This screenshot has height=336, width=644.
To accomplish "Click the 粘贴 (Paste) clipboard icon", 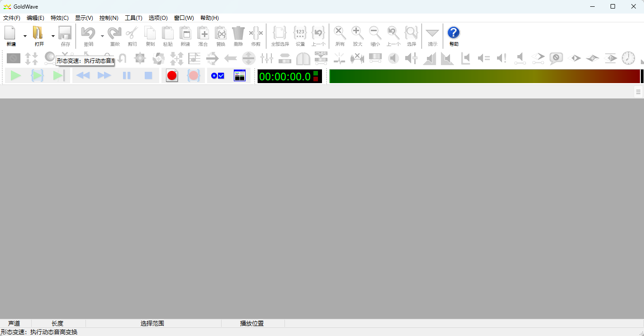I will coord(168,36).
